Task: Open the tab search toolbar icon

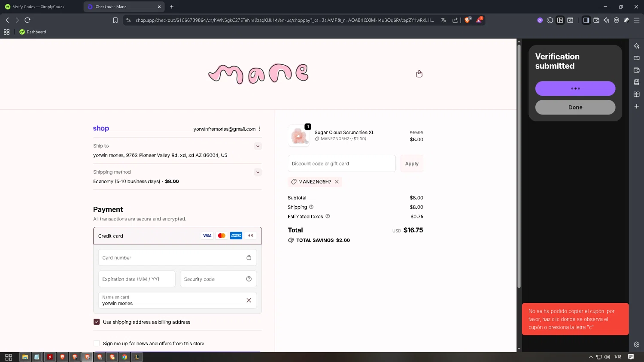Action: [x=570, y=20]
